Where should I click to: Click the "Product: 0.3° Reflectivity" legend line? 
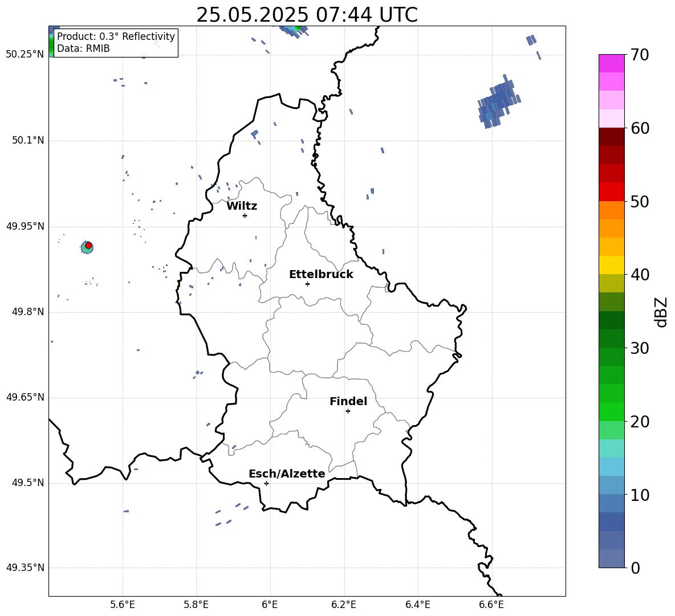[116, 36]
